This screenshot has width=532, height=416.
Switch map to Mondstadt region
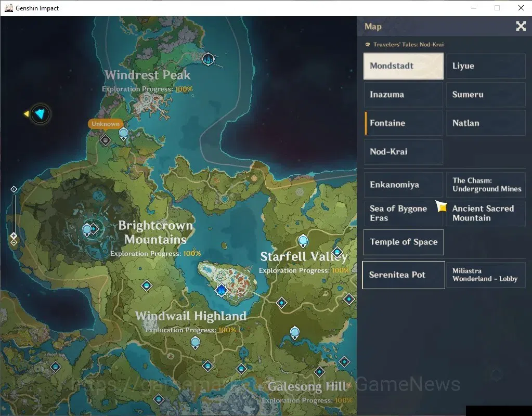404,66
